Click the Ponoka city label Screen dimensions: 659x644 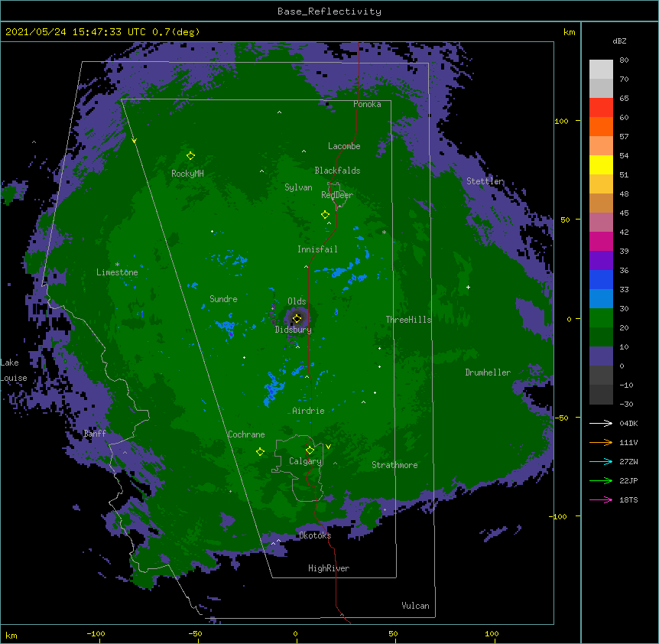pyautogui.click(x=367, y=104)
